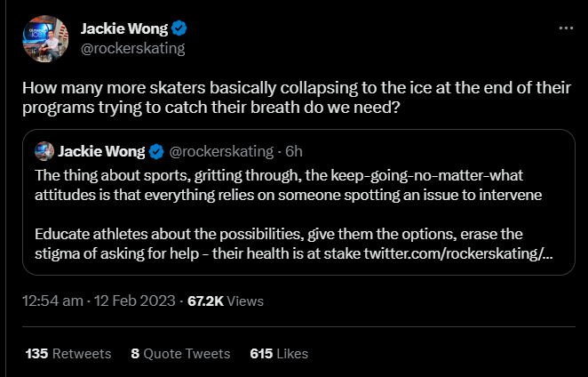588x377 pixels.
Task: View the 67.2K Views analytics
Action: (226, 301)
